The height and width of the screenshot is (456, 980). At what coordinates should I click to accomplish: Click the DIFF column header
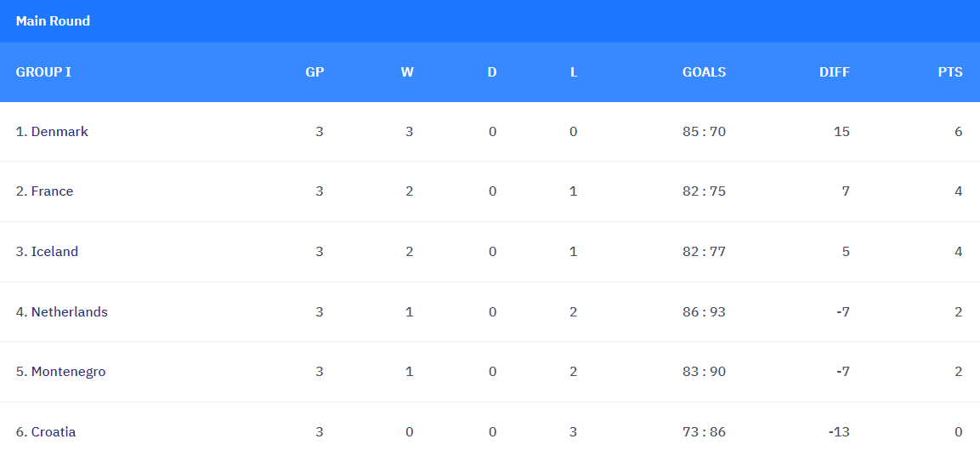click(x=834, y=72)
